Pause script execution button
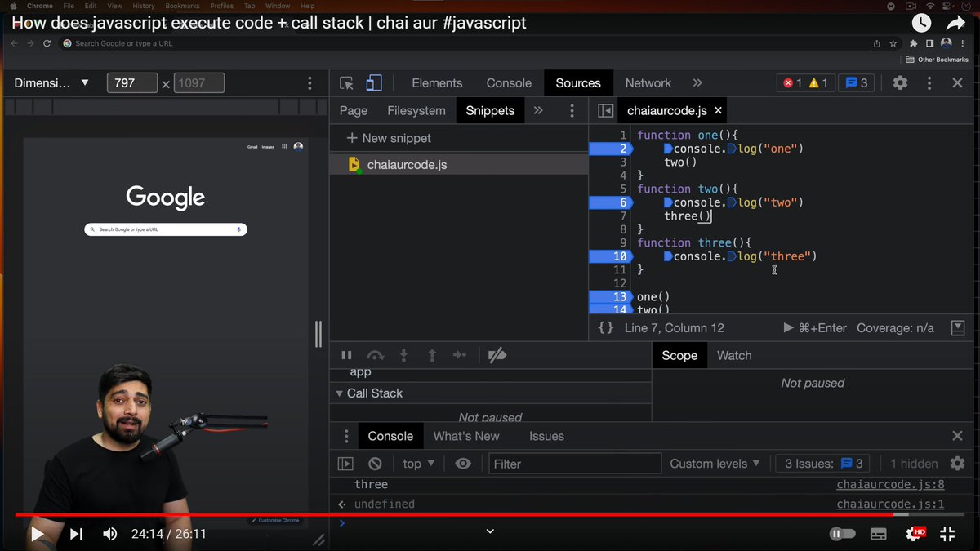This screenshot has height=551, width=980. 346,355
